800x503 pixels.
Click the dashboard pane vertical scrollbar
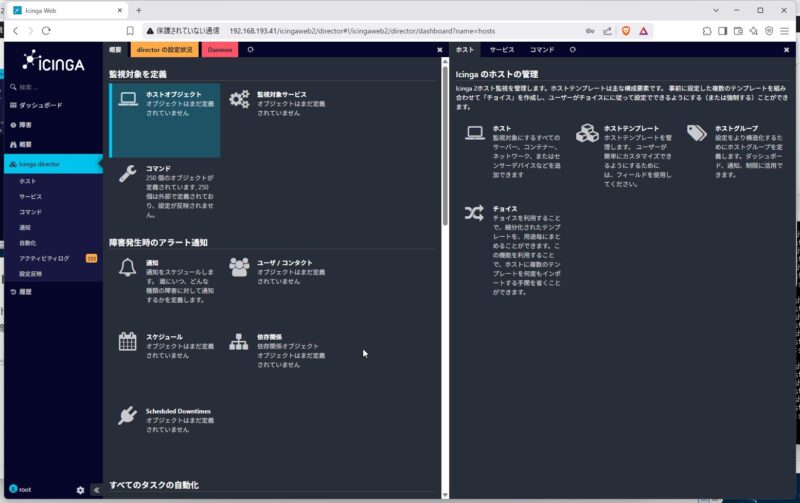click(445, 145)
